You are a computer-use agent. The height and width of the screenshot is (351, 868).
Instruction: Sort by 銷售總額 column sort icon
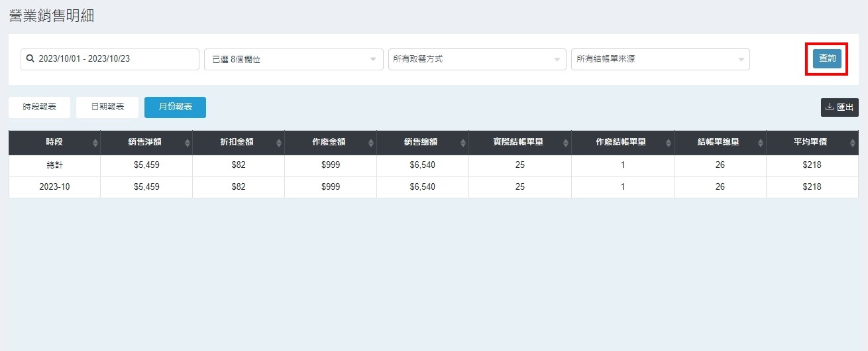click(464, 143)
